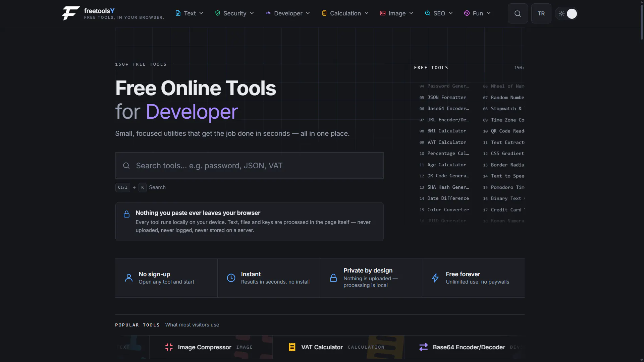The image size is (644, 362).
Task: Click the sun icon in theme switch
Action: [x=561, y=13]
